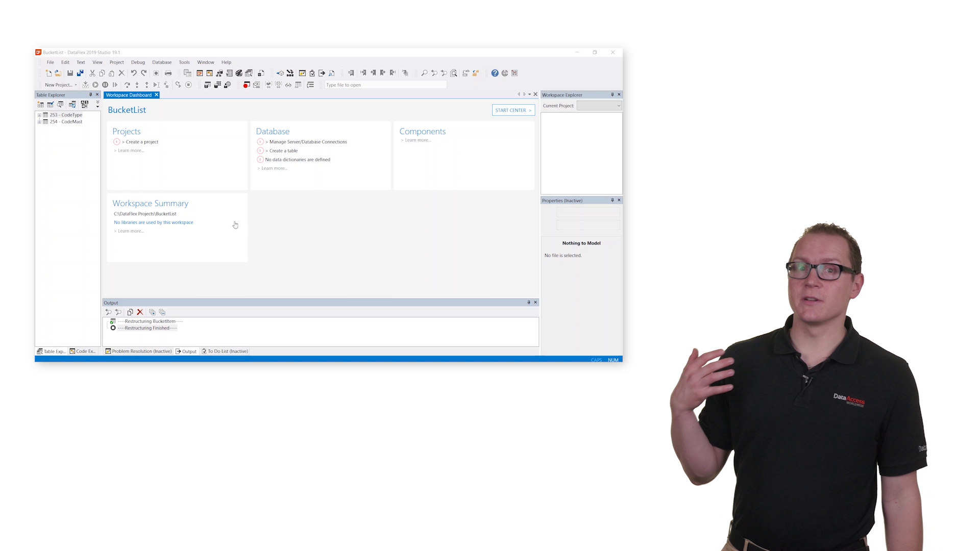Open the New Project dropdown arrow
This screenshot has width=980, height=551.
tap(76, 85)
